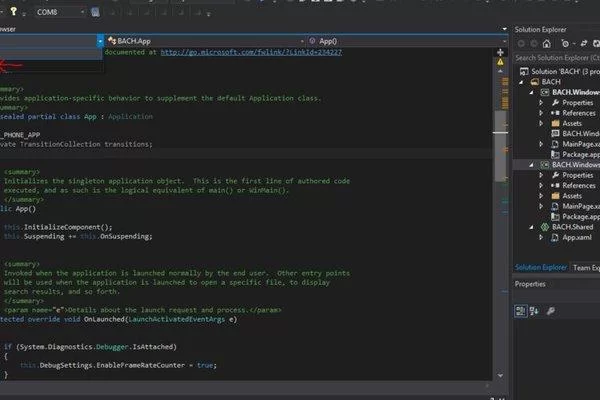Click the Properties panel title
The width and height of the screenshot is (600, 400).
[x=530, y=284]
